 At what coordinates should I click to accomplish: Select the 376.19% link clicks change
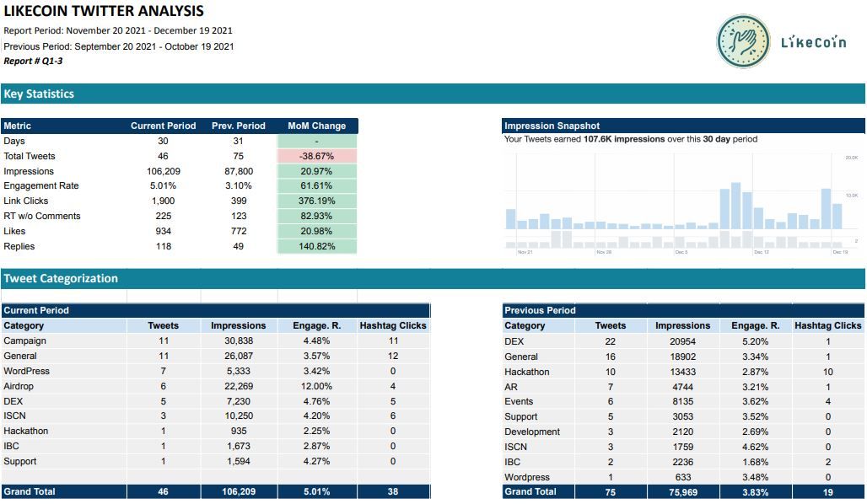(317, 201)
